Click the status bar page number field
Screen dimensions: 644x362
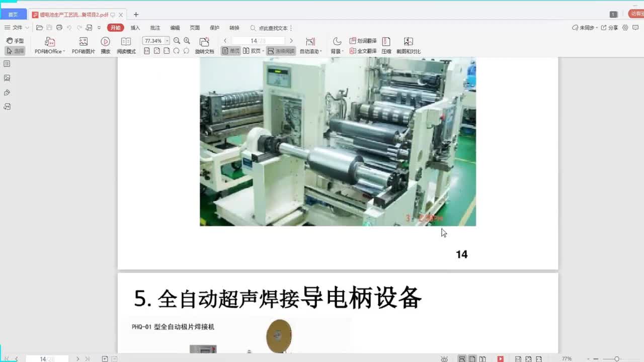click(46, 359)
